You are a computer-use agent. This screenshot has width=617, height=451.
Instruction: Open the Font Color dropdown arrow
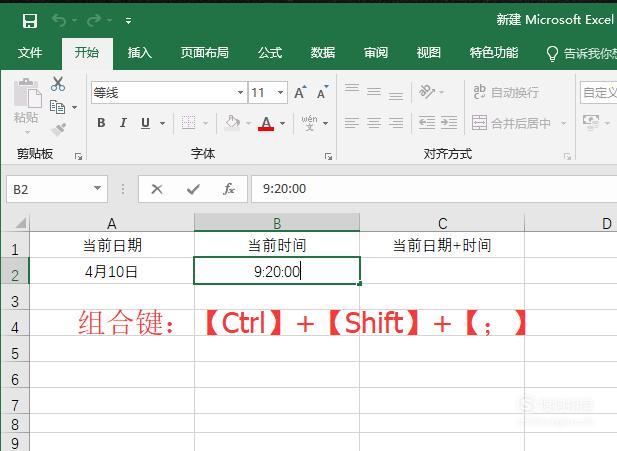(x=283, y=123)
